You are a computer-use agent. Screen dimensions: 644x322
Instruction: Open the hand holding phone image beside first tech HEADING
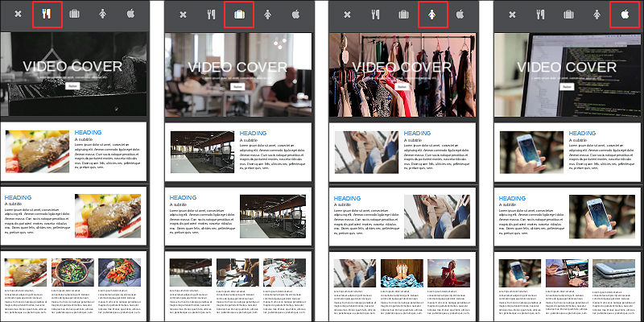(x=531, y=152)
